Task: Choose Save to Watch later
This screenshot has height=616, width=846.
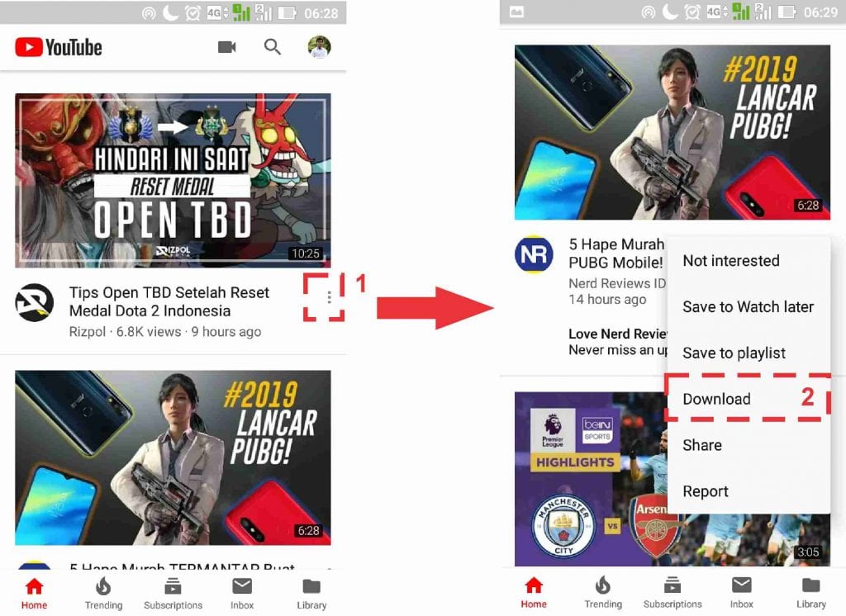Action: point(749,306)
